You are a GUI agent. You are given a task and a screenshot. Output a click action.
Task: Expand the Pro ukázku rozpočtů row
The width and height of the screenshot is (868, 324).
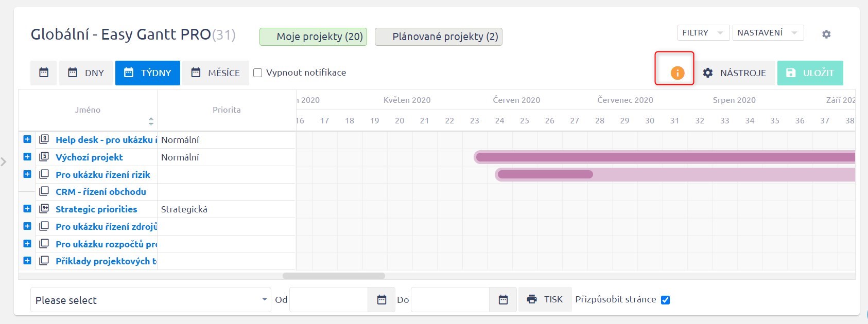click(x=27, y=244)
